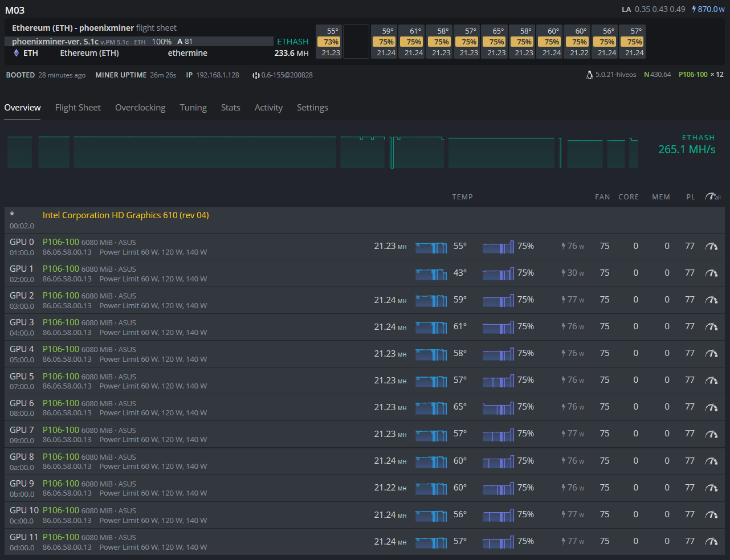Click Intel Corporation HD Graphics 610 entry

[125, 215]
